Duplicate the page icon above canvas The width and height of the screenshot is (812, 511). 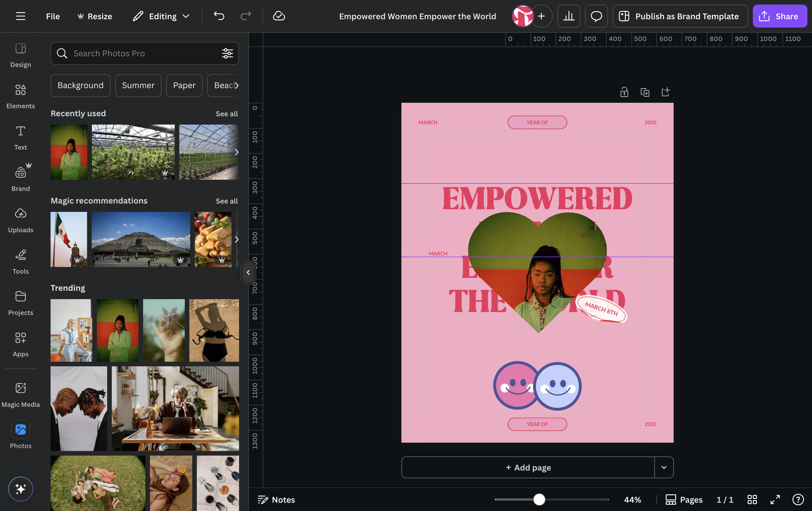(645, 92)
